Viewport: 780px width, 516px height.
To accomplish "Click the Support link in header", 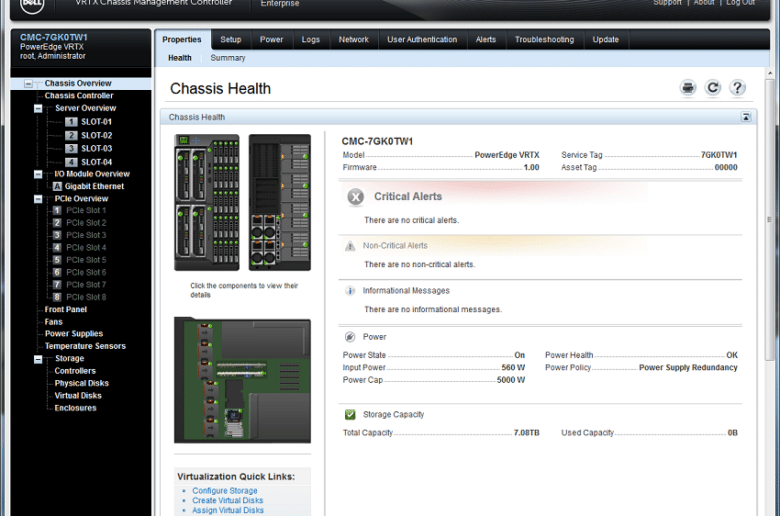I will pos(667,3).
